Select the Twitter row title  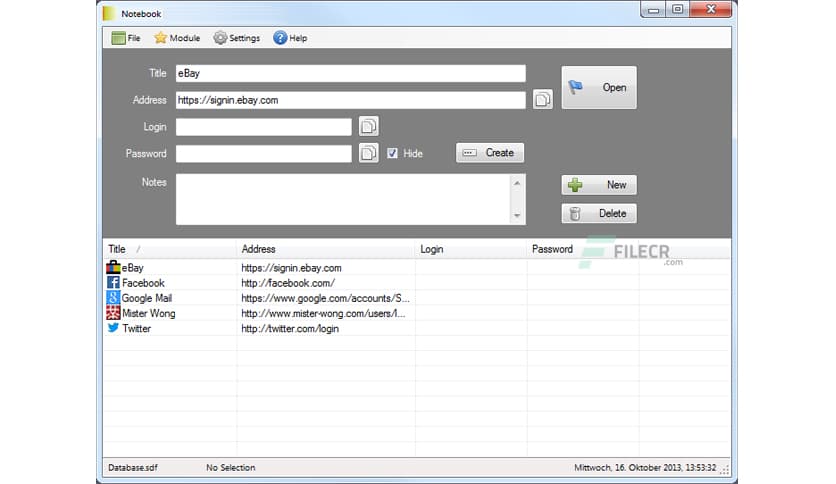coord(136,328)
